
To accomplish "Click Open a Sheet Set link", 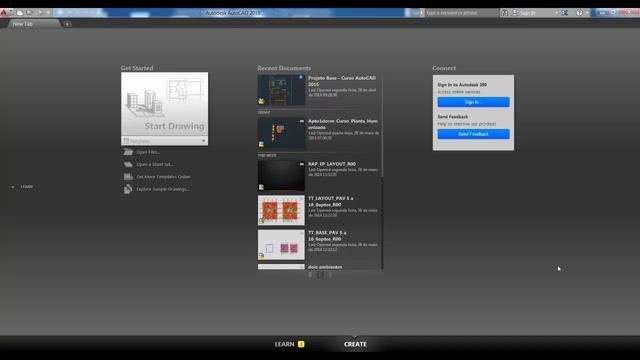I will pos(155,164).
